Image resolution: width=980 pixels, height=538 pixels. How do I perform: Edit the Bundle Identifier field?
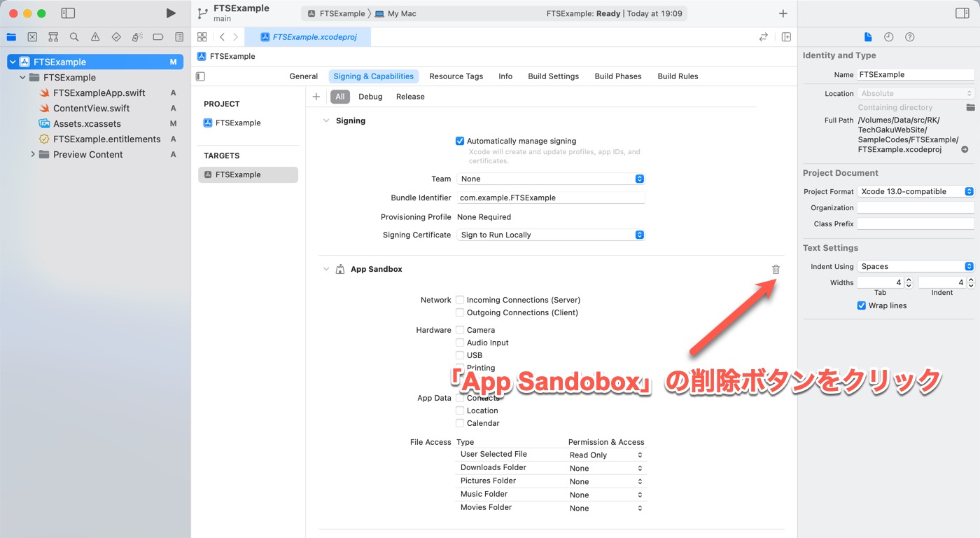point(550,198)
